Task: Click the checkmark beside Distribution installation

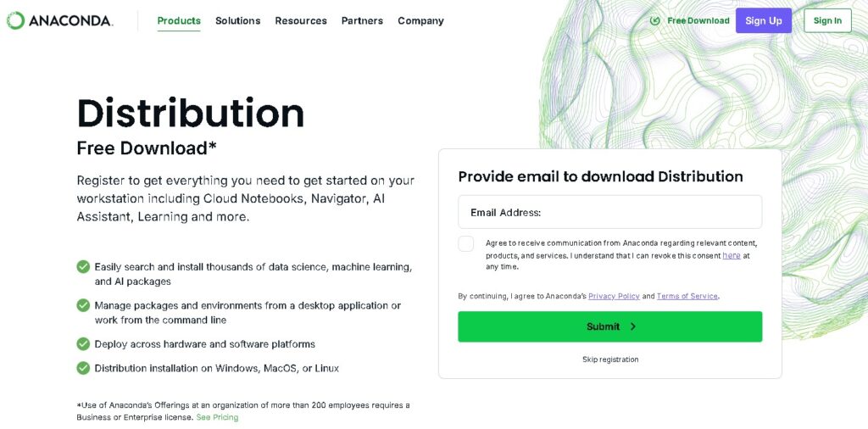Action: tap(83, 368)
